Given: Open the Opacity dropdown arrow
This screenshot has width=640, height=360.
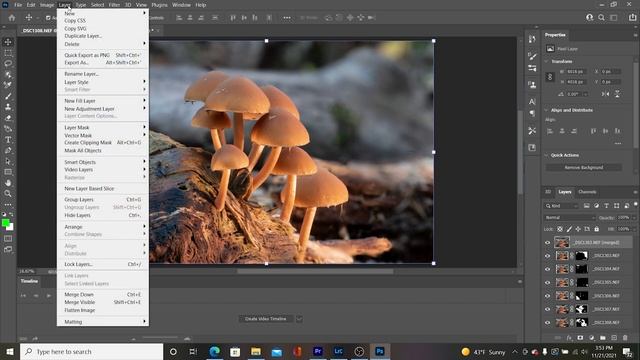Looking at the screenshot, I should click(x=634, y=218).
